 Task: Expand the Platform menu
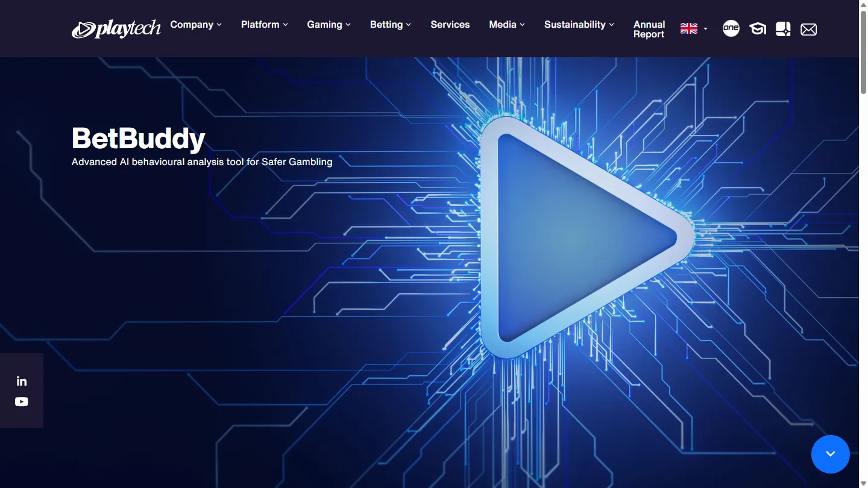tap(265, 25)
